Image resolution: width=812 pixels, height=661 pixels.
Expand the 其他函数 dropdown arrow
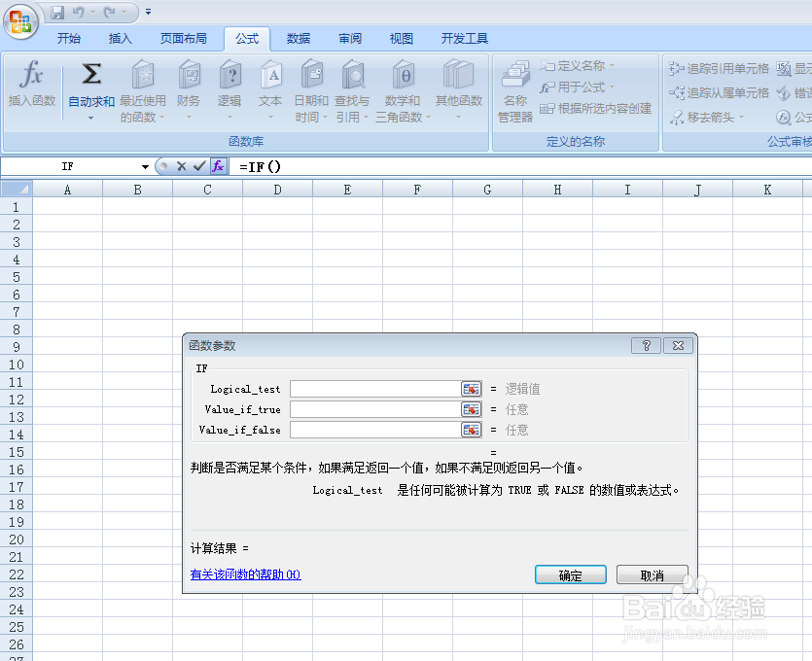click(458, 118)
